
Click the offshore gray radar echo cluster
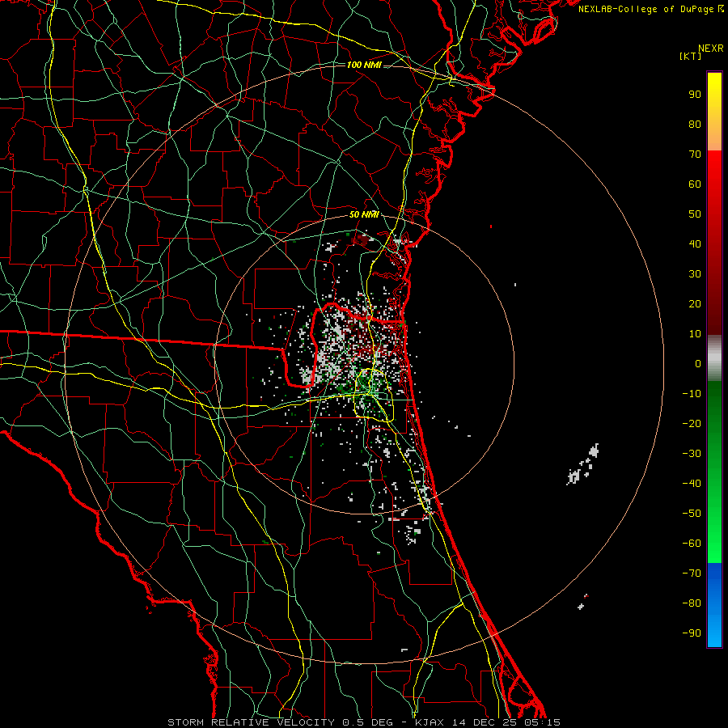click(582, 464)
